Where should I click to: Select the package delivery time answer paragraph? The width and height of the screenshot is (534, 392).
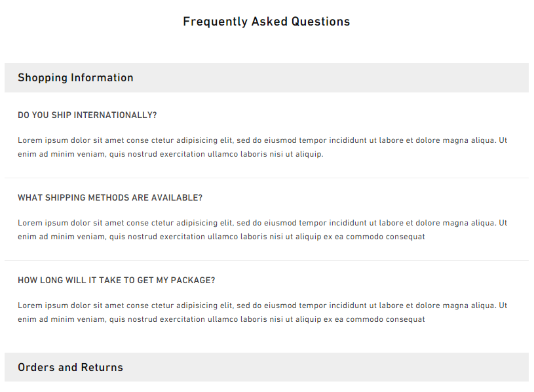point(263,312)
